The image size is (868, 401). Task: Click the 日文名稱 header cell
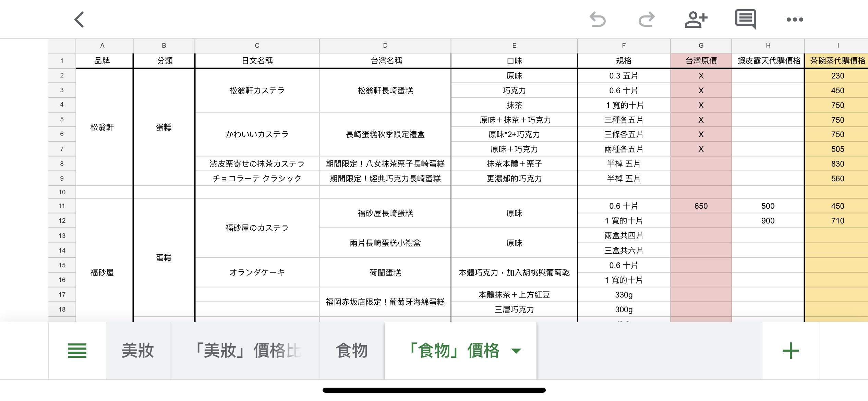[x=257, y=61]
